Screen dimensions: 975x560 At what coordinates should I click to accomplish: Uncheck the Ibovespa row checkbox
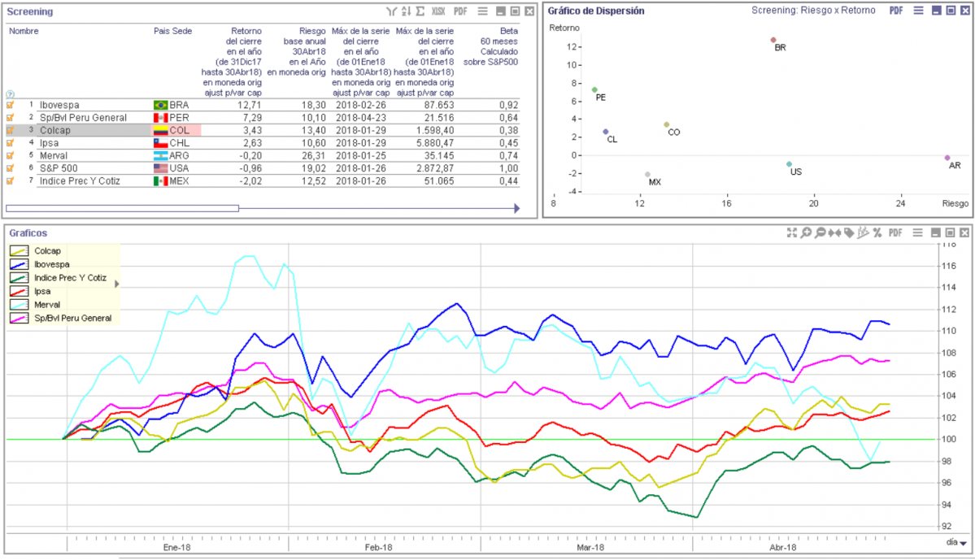[11, 105]
